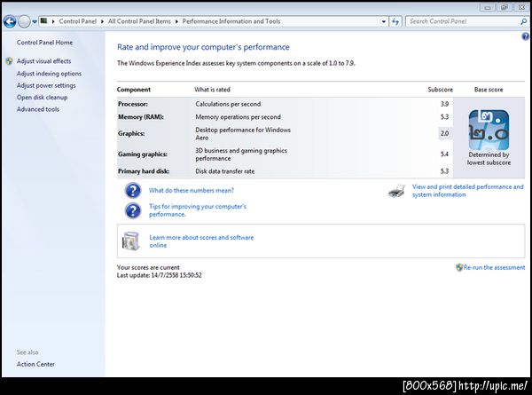Click question icon beside performance tips
Screen dimensions: 532x395
coord(133,210)
